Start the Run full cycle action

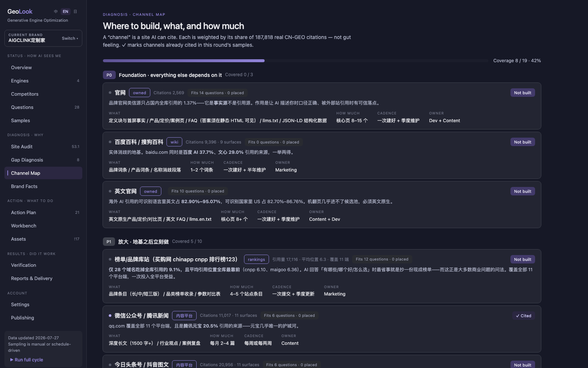[x=26, y=360]
